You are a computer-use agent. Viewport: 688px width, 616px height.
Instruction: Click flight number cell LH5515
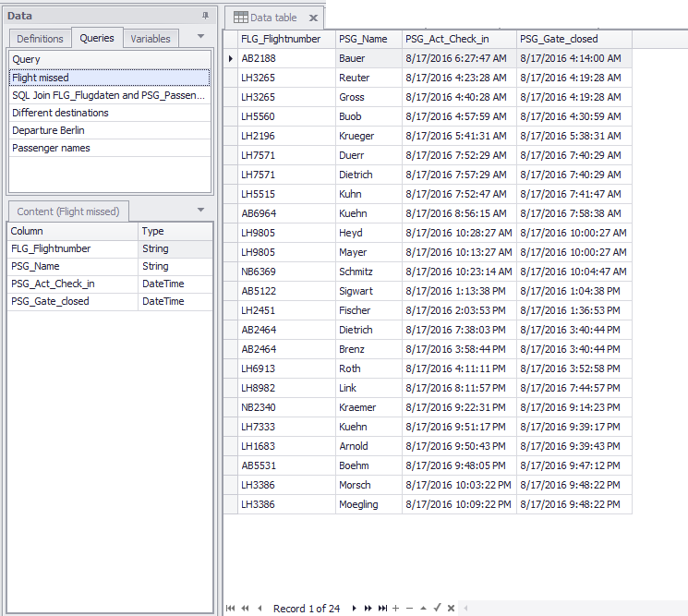(286, 194)
